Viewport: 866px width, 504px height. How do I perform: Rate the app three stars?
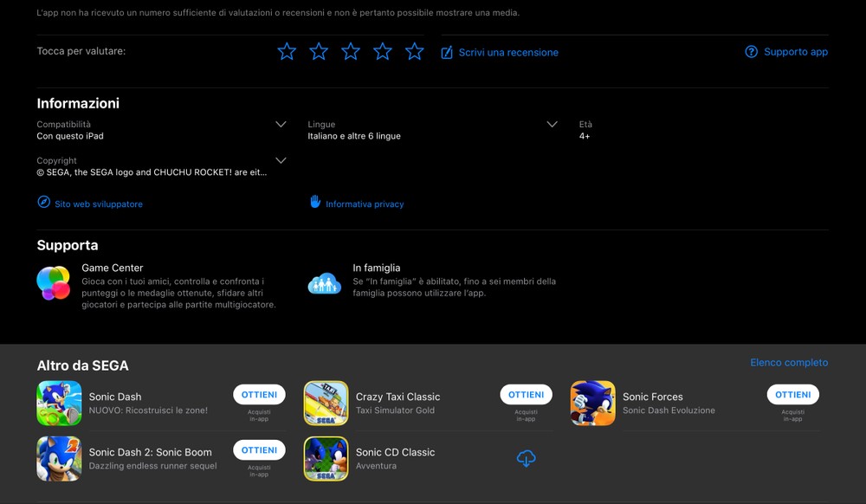tap(351, 52)
